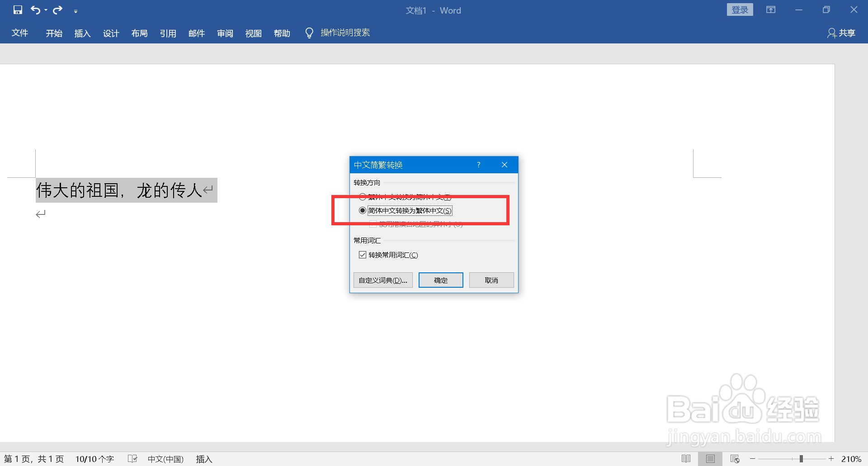Viewport: 868px width, 466px height.
Task: Switch to the 审阅 ribbon tab
Action: (225, 33)
